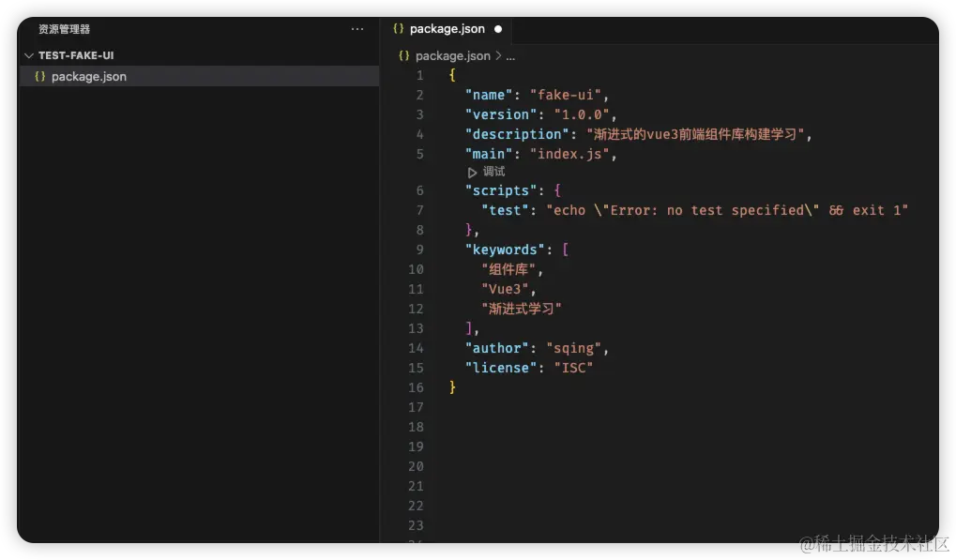Click the "fake-ui" value string
The width and height of the screenshot is (956, 560).
click(x=566, y=95)
